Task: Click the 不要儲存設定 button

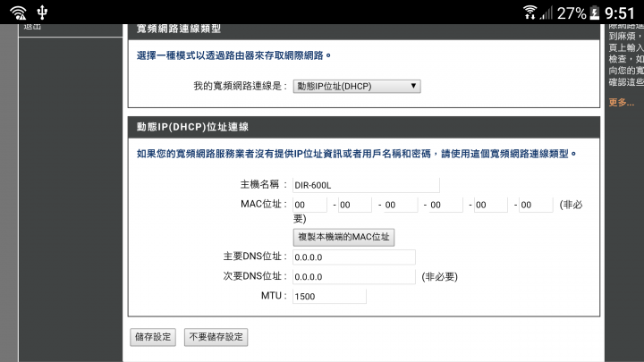Action: tap(216, 337)
